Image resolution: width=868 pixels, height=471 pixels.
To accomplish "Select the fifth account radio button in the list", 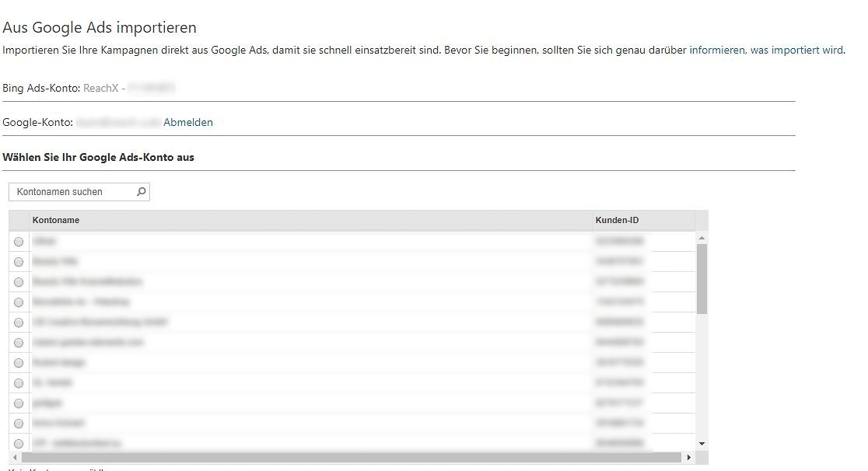I will click(x=19, y=323).
